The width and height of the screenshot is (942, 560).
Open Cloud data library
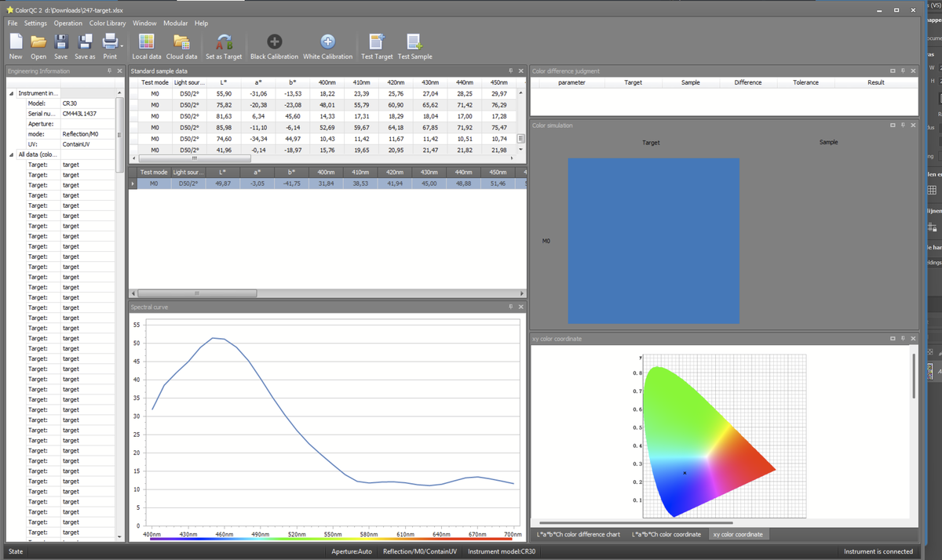pyautogui.click(x=181, y=42)
